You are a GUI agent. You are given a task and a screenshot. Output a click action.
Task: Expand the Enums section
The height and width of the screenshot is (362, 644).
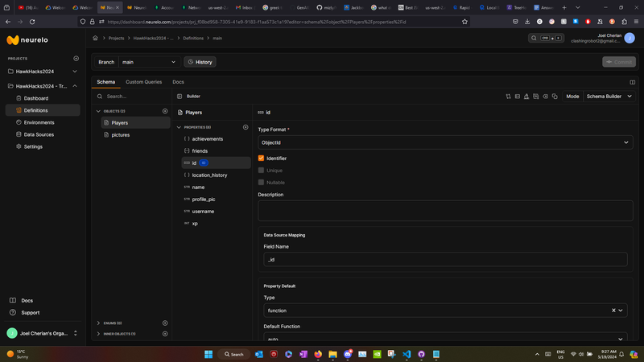coord(98,323)
